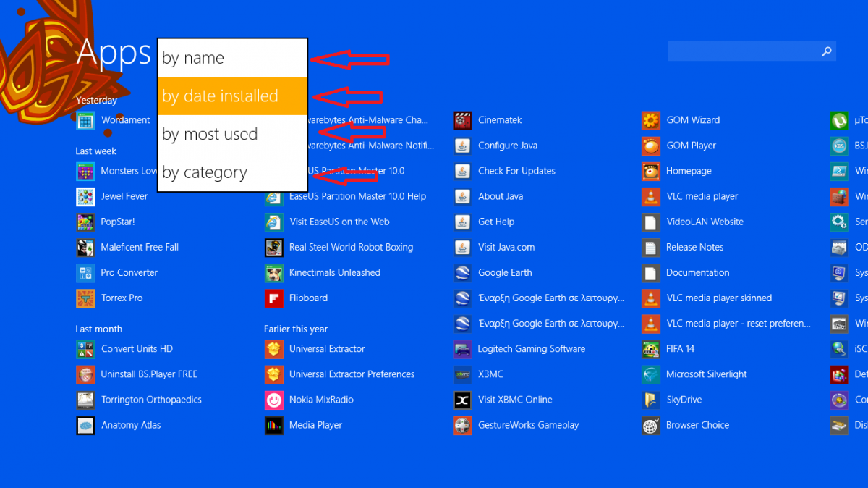868x488 pixels.
Task: Open About Java
Action: [488, 196]
